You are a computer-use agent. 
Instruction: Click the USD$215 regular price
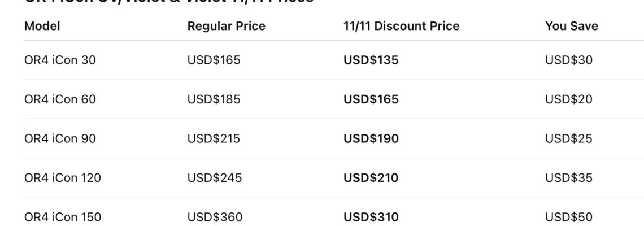point(214,138)
